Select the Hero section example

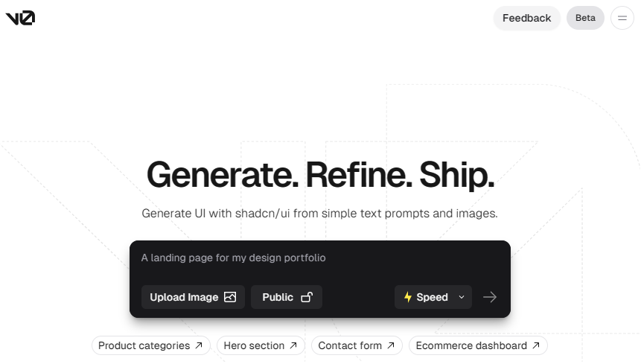click(261, 345)
